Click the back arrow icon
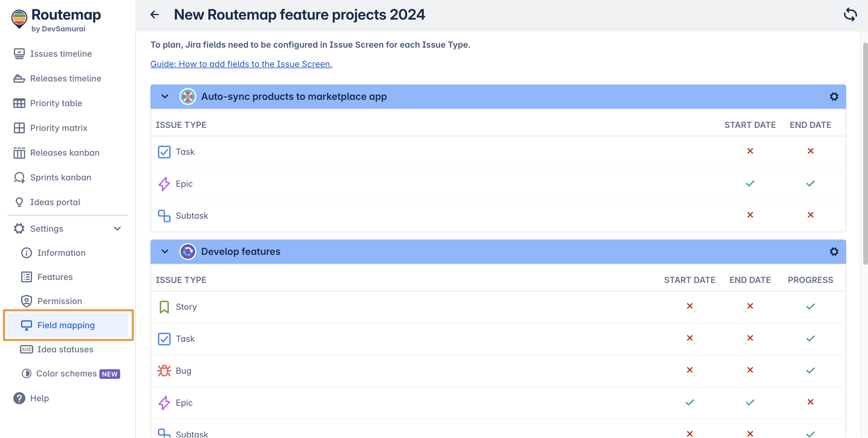The image size is (868, 438). pyautogui.click(x=154, y=14)
